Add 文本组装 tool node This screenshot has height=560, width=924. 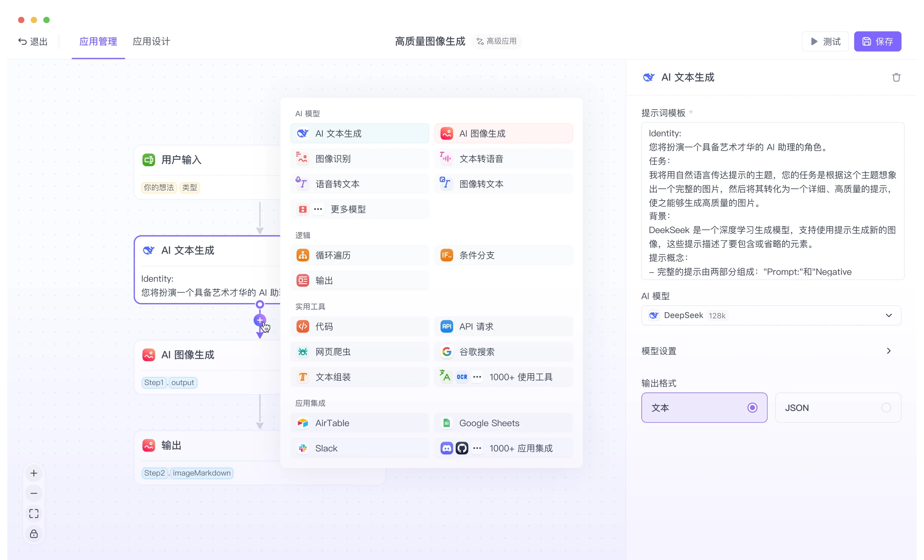click(x=359, y=377)
